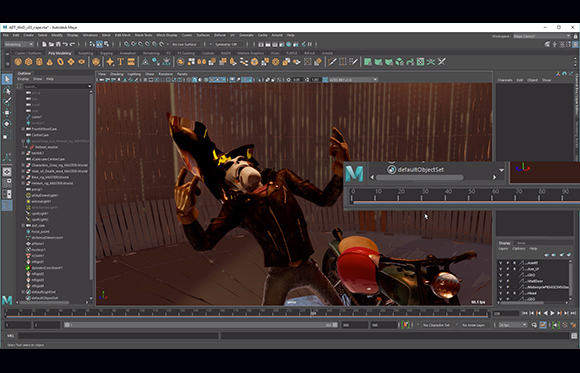Switch to the Rigging shelf tab
580x373 pixels.
tap(106, 53)
